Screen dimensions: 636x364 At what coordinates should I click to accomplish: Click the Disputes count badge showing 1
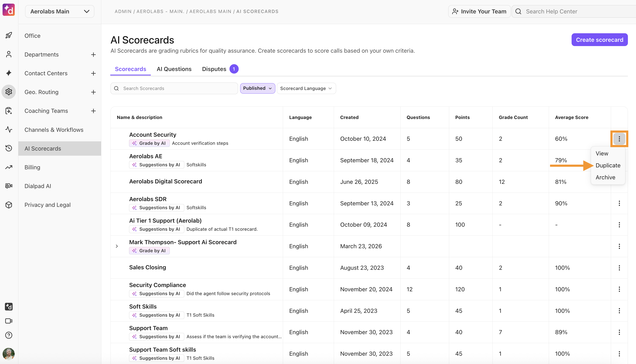(x=234, y=69)
